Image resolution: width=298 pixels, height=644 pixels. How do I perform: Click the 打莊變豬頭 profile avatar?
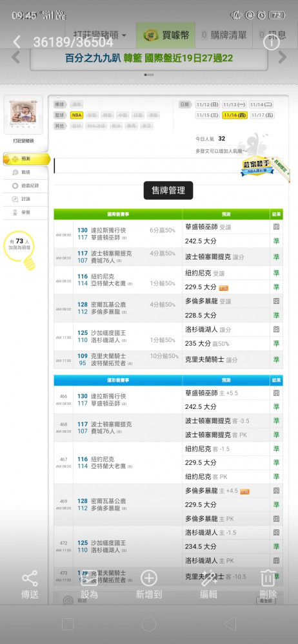pyautogui.click(x=23, y=115)
